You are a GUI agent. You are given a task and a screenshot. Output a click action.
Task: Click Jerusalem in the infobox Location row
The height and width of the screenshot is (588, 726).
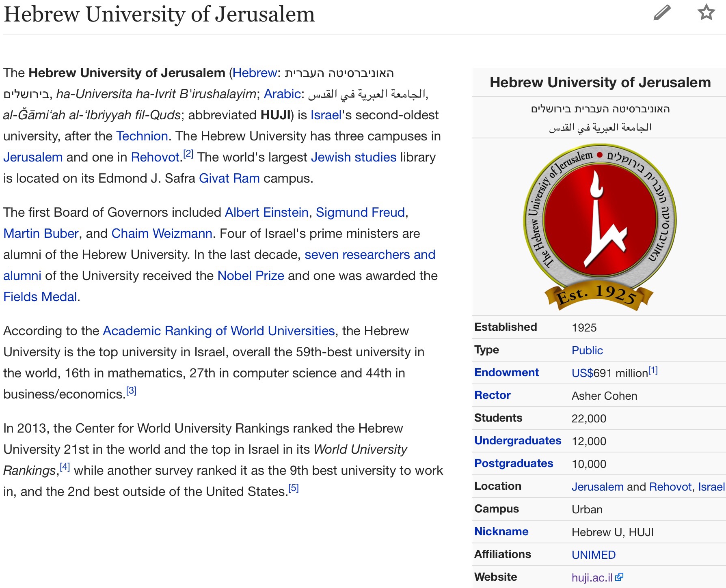(x=597, y=487)
